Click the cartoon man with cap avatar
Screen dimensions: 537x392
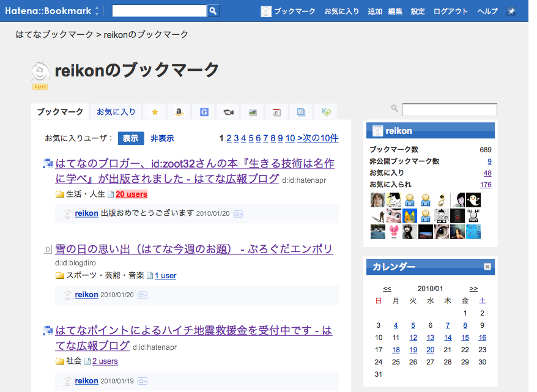[394, 200]
